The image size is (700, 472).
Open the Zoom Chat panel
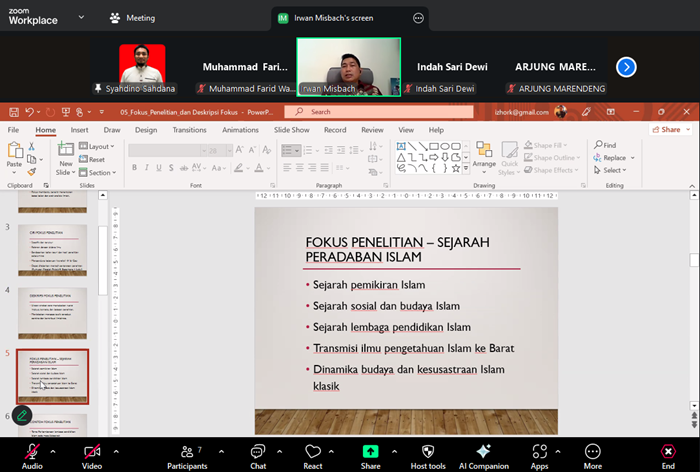point(258,456)
